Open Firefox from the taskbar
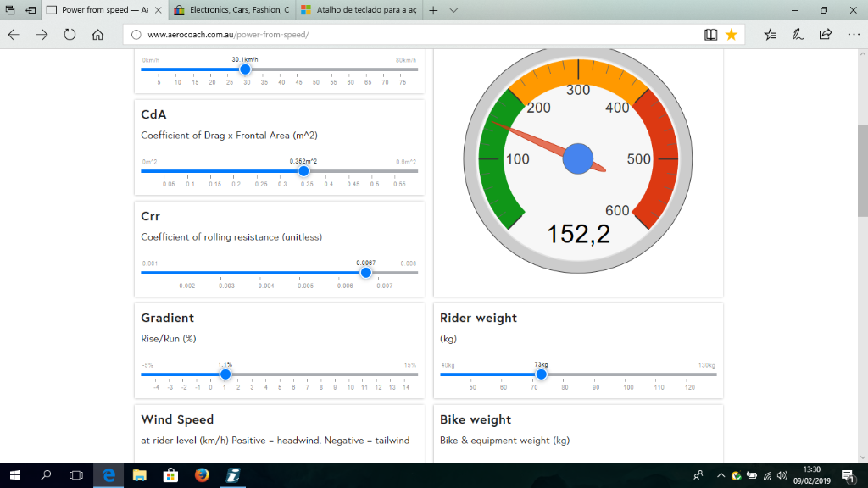The width and height of the screenshot is (868, 488). click(x=201, y=475)
